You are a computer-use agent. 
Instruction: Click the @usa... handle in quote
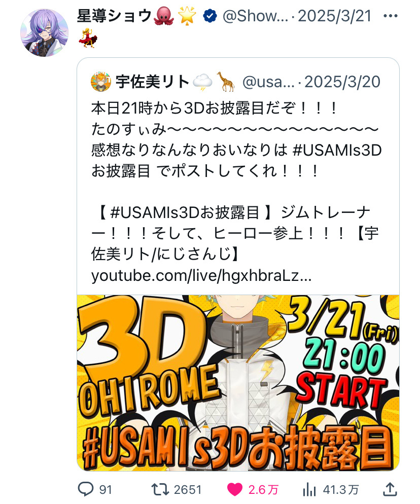(268, 82)
